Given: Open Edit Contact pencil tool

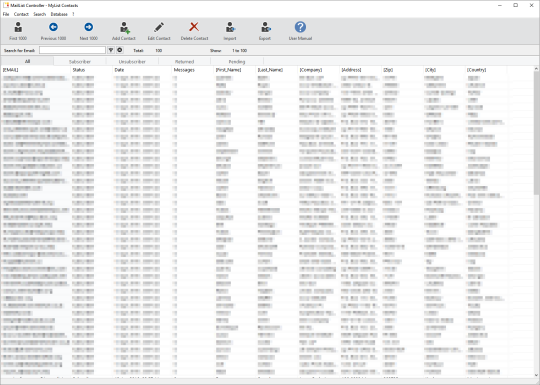Looking at the screenshot, I should [x=159, y=27].
